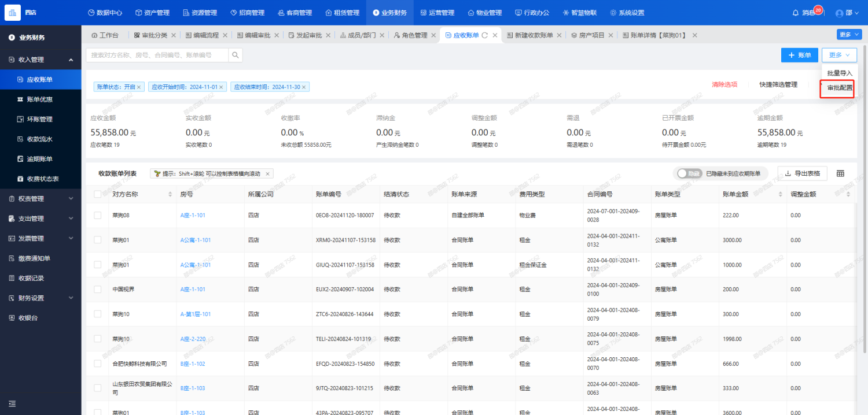The width and height of the screenshot is (868, 415).
Task: Tick the checkbox for bill TELI-20240824-101319
Action: pos(97,339)
